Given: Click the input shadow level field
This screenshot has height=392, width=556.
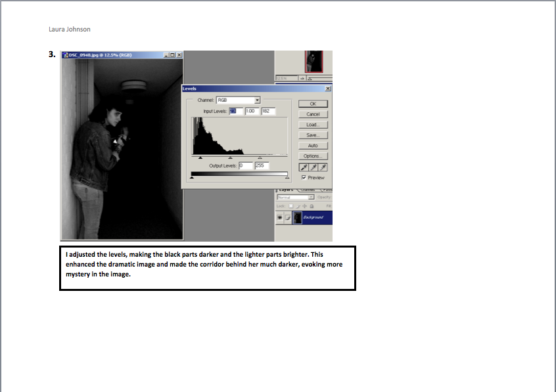Looking at the screenshot, I should point(236,111).
